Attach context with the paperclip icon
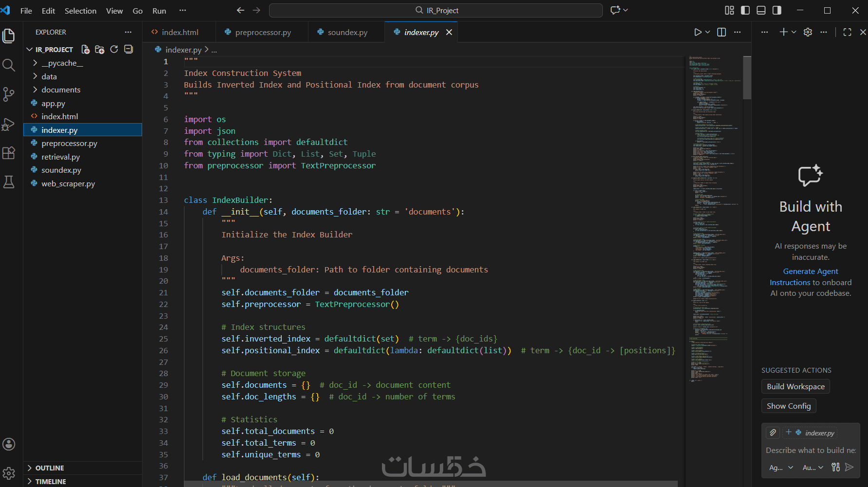This screenshot has width=868, height=487. coord(773,433)
